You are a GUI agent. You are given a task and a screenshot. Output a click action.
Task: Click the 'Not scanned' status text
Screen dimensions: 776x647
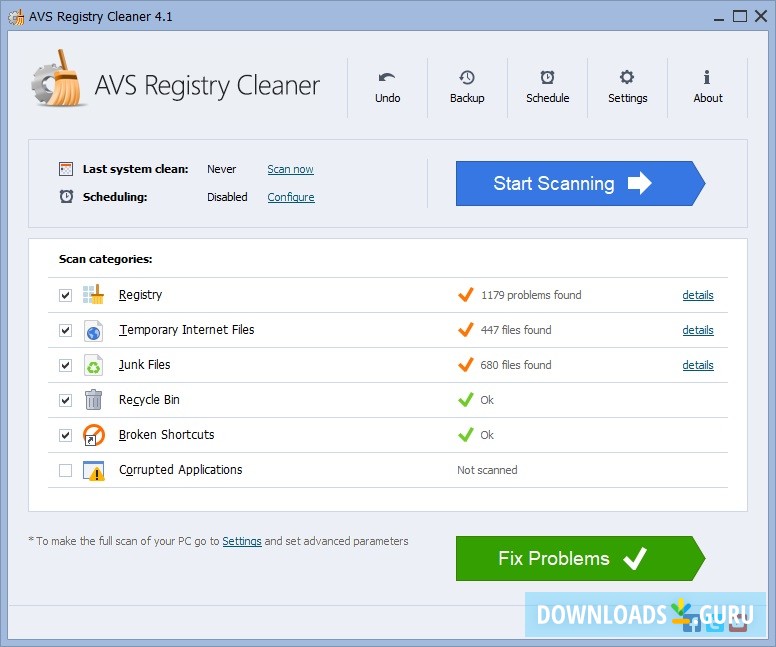click(x=487, y=470)
